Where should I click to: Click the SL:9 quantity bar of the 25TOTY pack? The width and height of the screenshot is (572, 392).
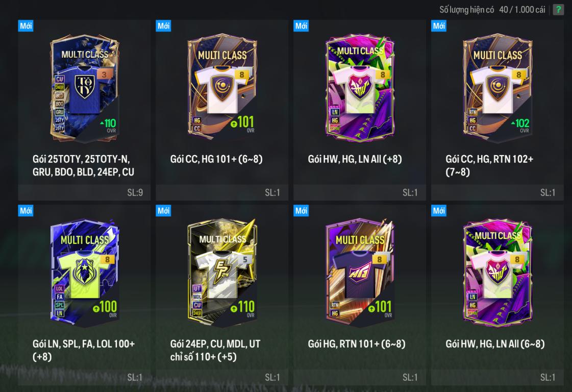(84, 192)
